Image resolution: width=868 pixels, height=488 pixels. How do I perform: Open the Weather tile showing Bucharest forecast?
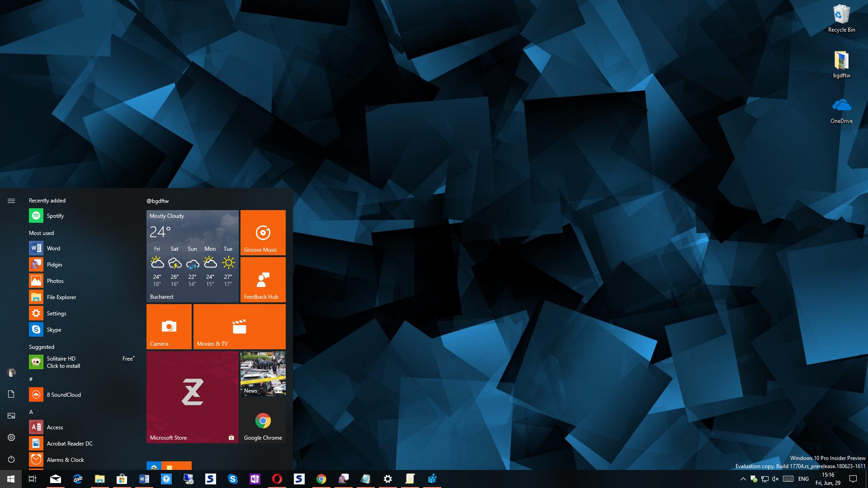pos(193,256)
